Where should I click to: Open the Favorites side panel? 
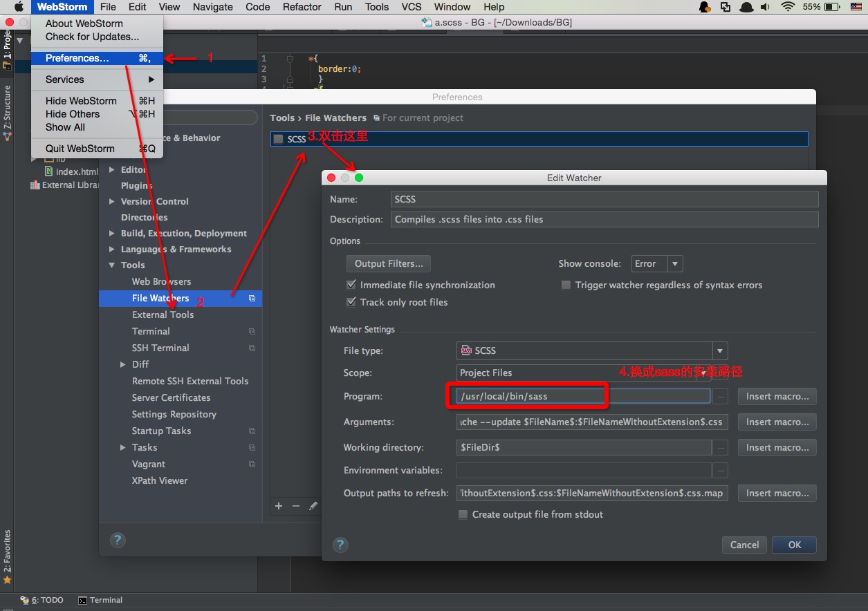coord(8,556)
